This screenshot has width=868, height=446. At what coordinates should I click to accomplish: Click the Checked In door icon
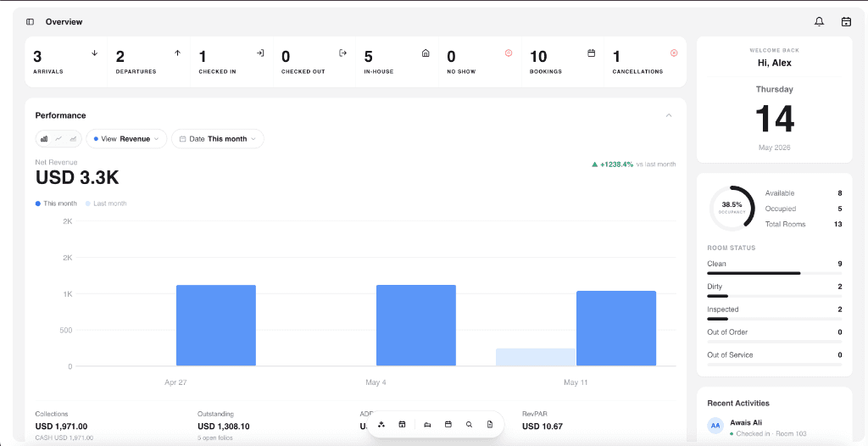point(260,53)
